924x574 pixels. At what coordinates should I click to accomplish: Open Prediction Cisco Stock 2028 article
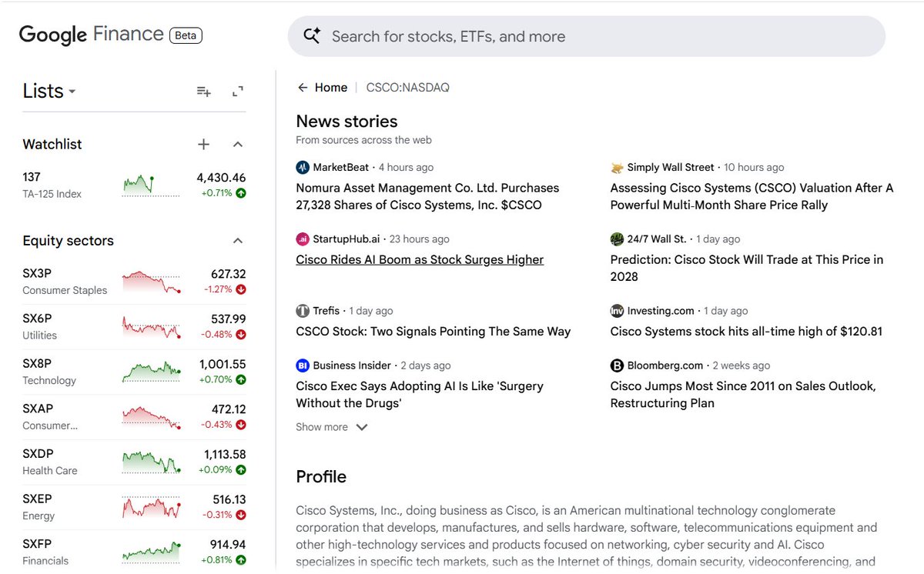pyautogui.click(x=747, y=268)
